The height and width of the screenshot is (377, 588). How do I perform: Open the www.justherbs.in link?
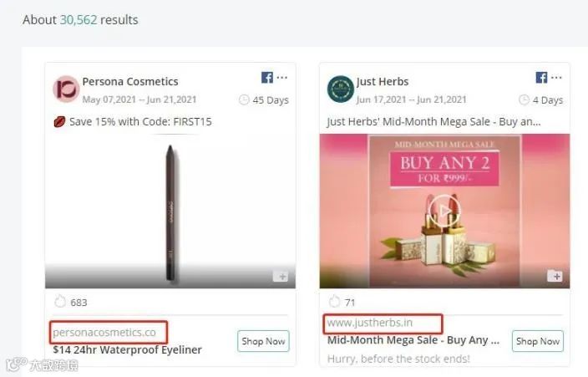click(370, 323)
